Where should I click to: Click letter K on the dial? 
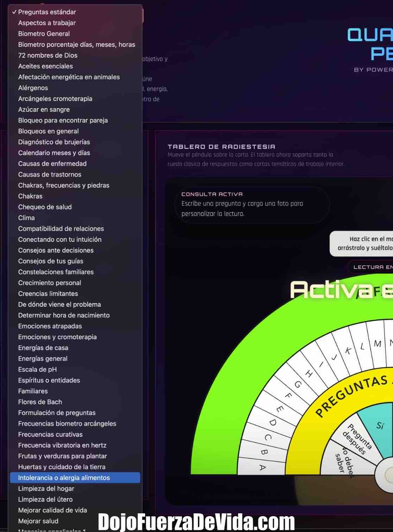348,351
